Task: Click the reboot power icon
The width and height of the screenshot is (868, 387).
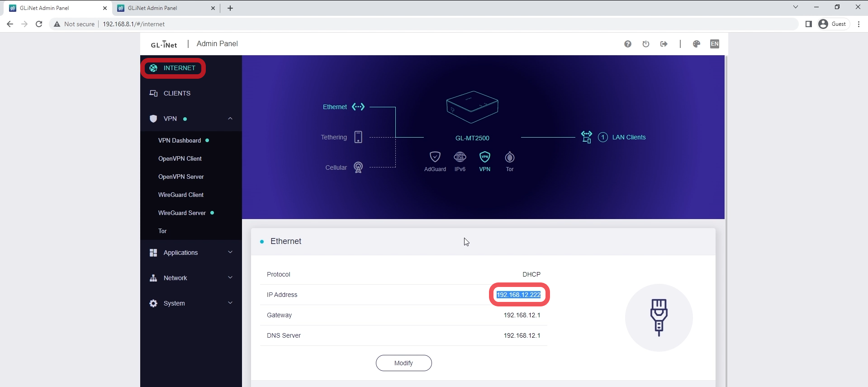Action: pyautogui.click(x=646, y=44)
